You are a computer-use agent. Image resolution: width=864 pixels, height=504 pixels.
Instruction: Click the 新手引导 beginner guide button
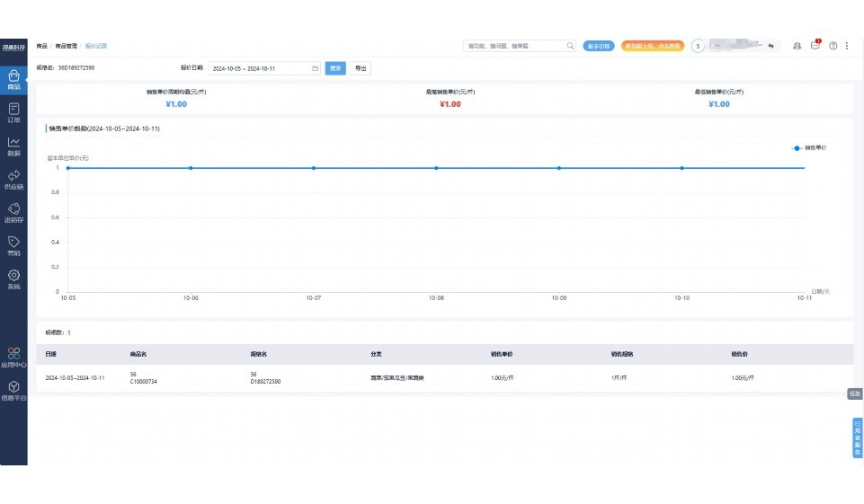coord(598,46)
